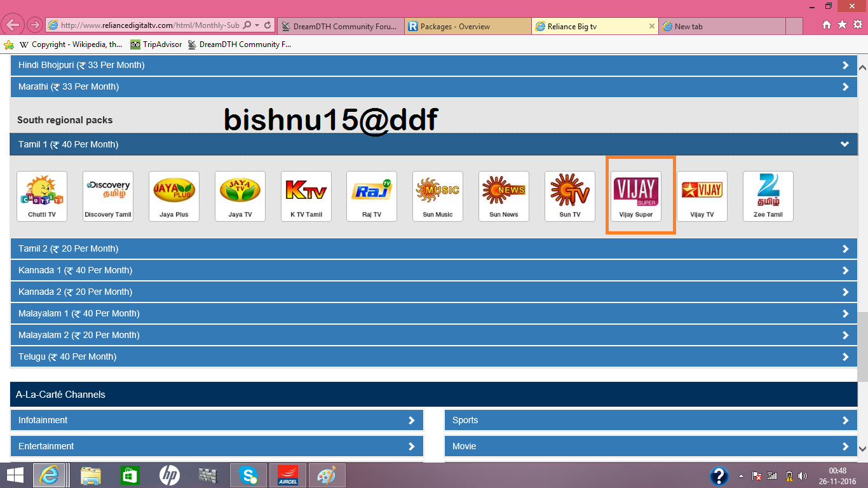This screenshot has width=868, height=488.
Task: Click the volume speaker tray icon
Action: pyautogui.click(x=802, y=476)
